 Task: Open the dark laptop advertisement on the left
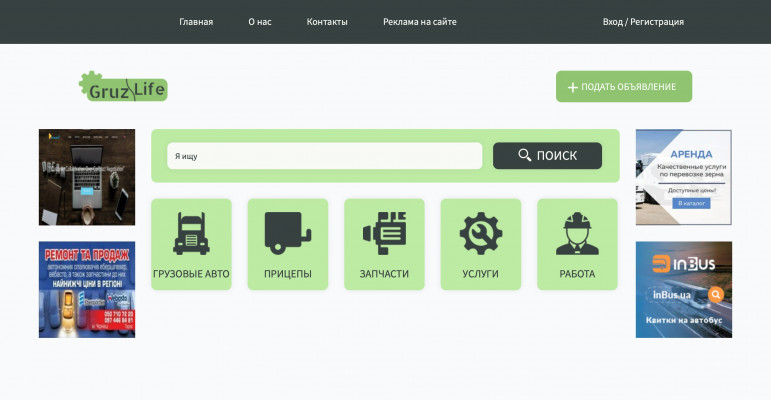[87, 177]
